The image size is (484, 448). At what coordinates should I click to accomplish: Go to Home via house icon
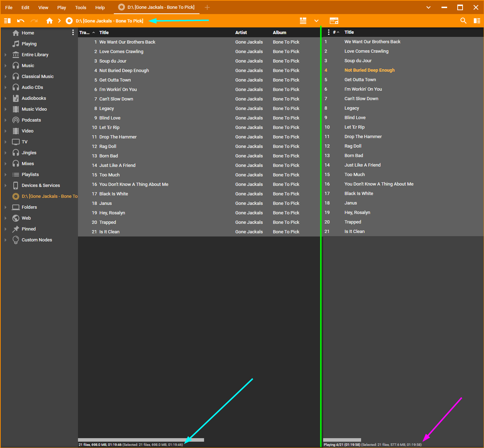[50, 21]
